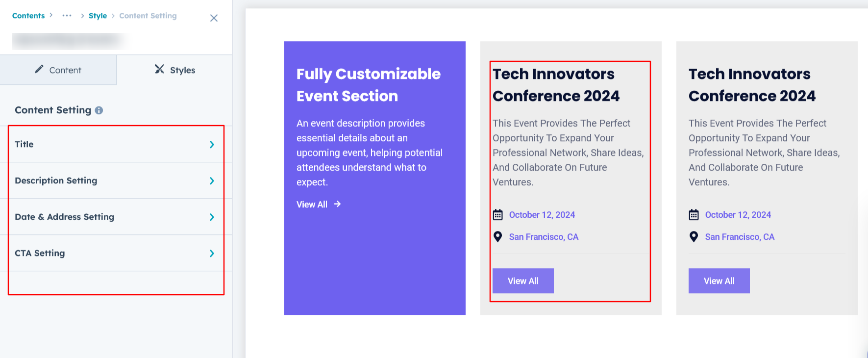Click the info icon beside Content Setting
This screenshot has width=868, height=358.
[99, 110]
